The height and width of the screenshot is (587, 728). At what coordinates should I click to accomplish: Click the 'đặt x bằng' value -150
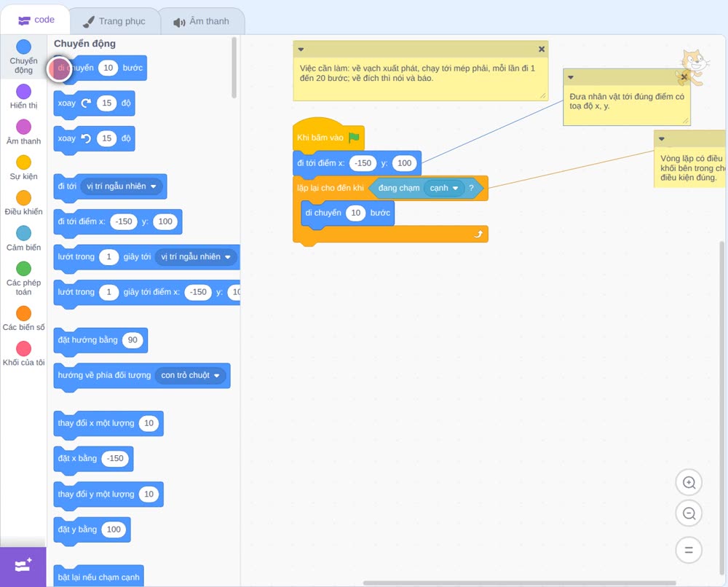click(115, 458)
